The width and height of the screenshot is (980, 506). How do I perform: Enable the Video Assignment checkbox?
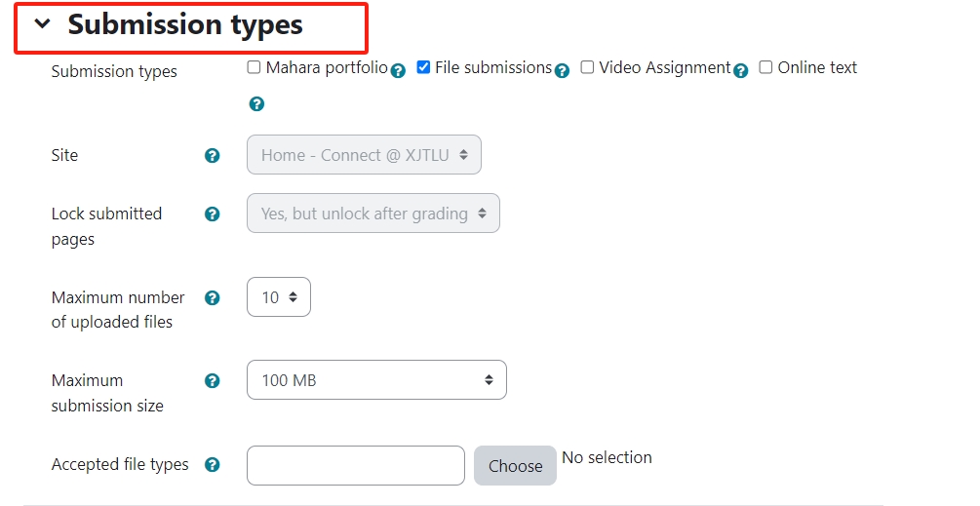[587, 67]
